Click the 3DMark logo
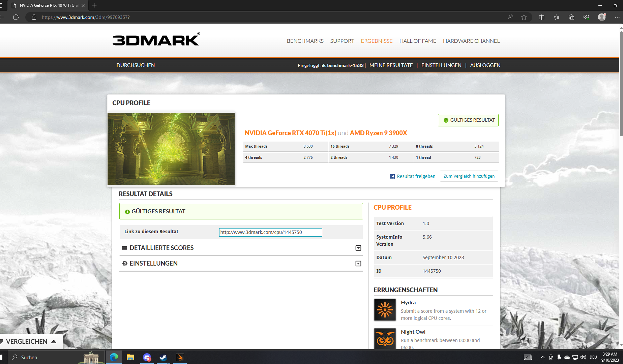The width and height of the screenshot is (623, 364). click(x=156, y=39)
